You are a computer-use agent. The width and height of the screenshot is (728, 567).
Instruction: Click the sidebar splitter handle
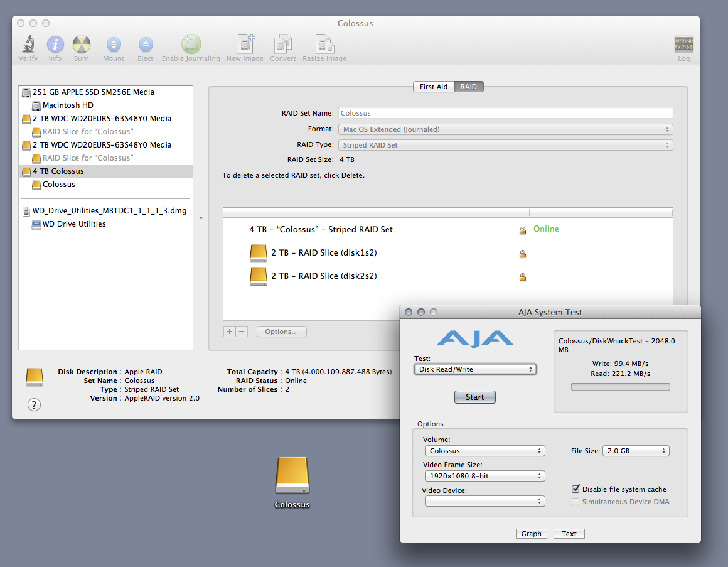201,218
